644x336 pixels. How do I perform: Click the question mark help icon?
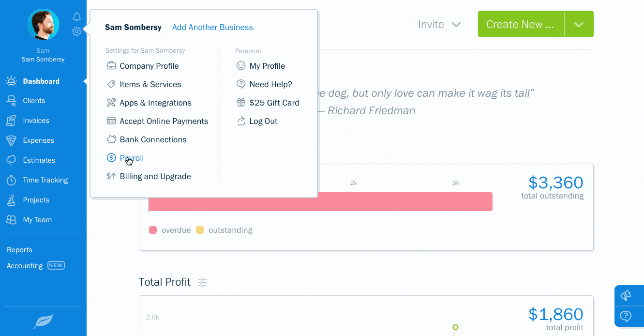(626, 316)
